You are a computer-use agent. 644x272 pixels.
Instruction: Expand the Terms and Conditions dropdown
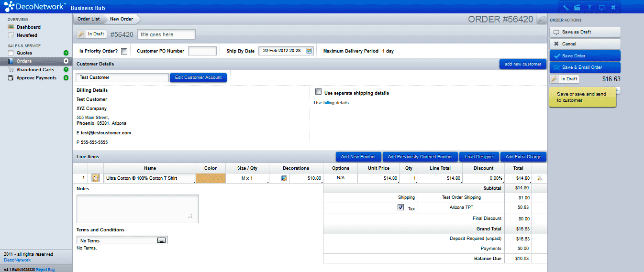[x=162, y=240]
